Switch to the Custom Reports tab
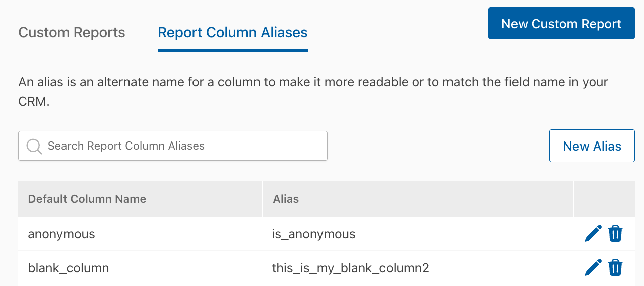This screenshot has width=644, height=286. 72,33
